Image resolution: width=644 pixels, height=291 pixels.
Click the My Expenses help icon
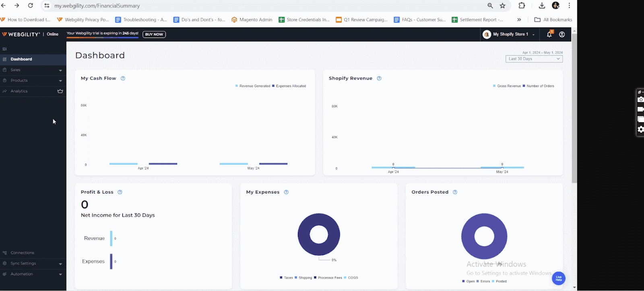[286, 192]
